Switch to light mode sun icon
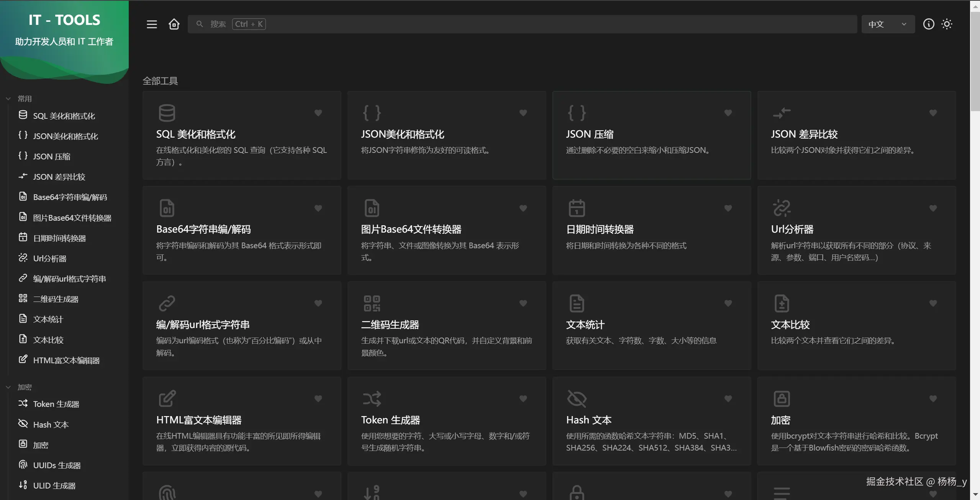This screenshot has height=500, width=980. pos(947,24)
